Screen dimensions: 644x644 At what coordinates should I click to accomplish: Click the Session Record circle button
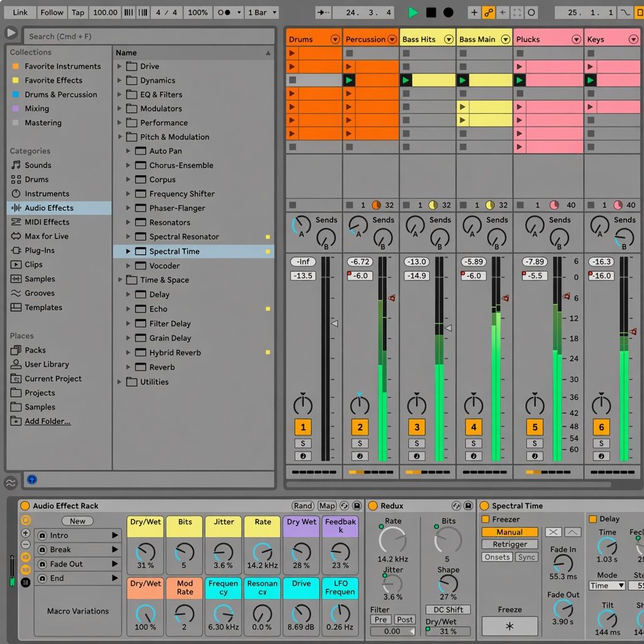pyautogui.click(x=531, y=13)
